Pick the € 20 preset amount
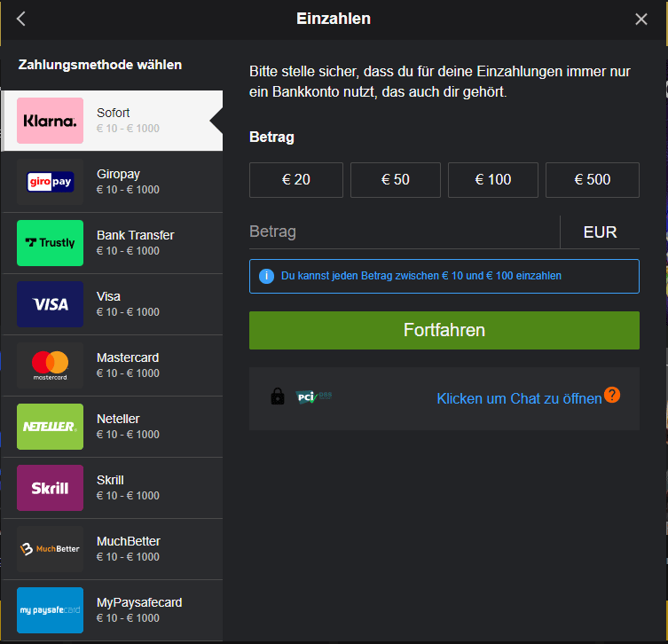668x644 pixels. pos(296,180)
